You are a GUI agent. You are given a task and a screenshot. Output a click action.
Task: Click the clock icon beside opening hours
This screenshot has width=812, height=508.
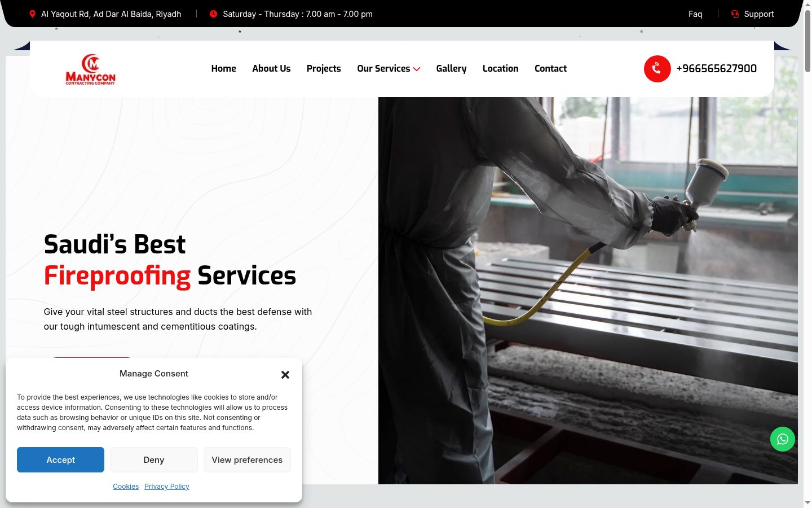[x=213, y=14]
